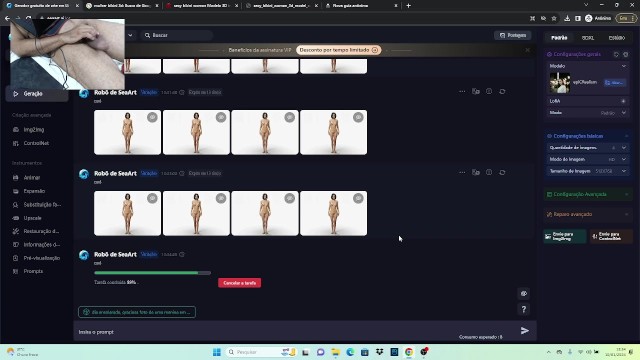Click the gear icon beside Configurações gerais
The width and height of the screenshot is (640, 360).
tap(626, 54)
